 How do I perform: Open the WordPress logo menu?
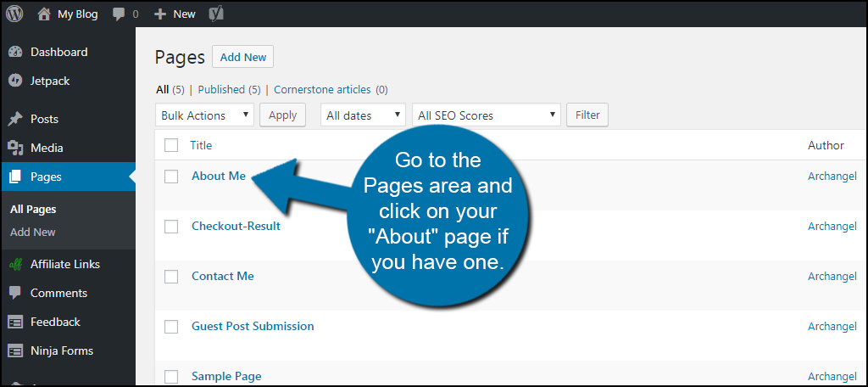pyautogui.click(x=14, y=14)
